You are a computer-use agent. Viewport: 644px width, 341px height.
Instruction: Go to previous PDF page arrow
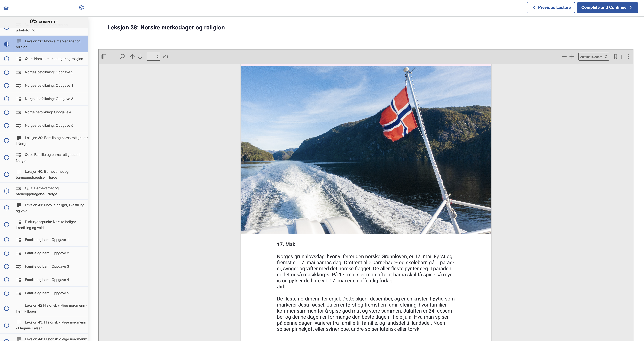pyautogui.click(x=132, y=57)
